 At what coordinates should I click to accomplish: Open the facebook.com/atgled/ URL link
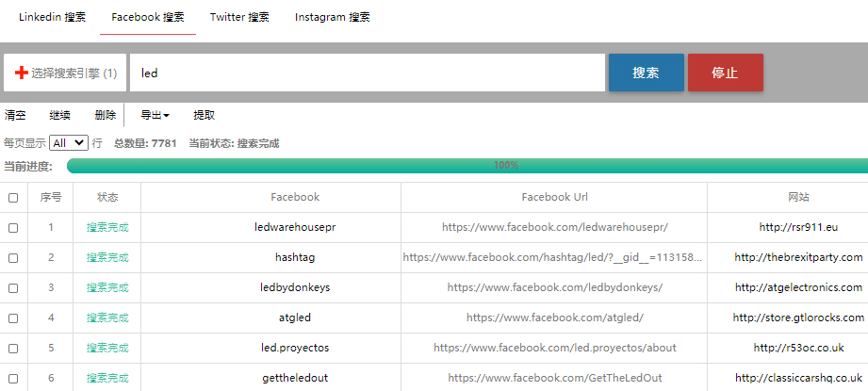[x=554, y=318]
